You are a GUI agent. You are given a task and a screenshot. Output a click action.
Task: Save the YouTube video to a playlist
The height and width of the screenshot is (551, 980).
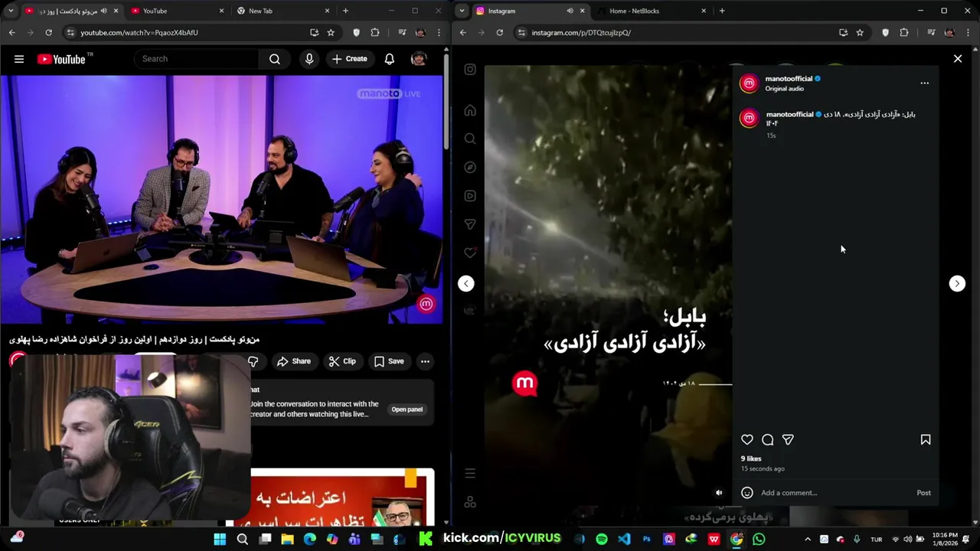pyautogui.click(x=389, y=361)
